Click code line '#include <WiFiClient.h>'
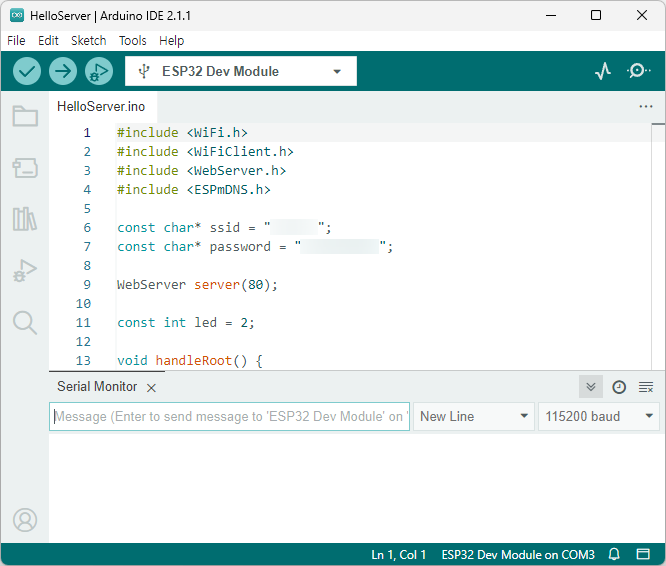This screenshot has width=666, height=566. (205, 152)
